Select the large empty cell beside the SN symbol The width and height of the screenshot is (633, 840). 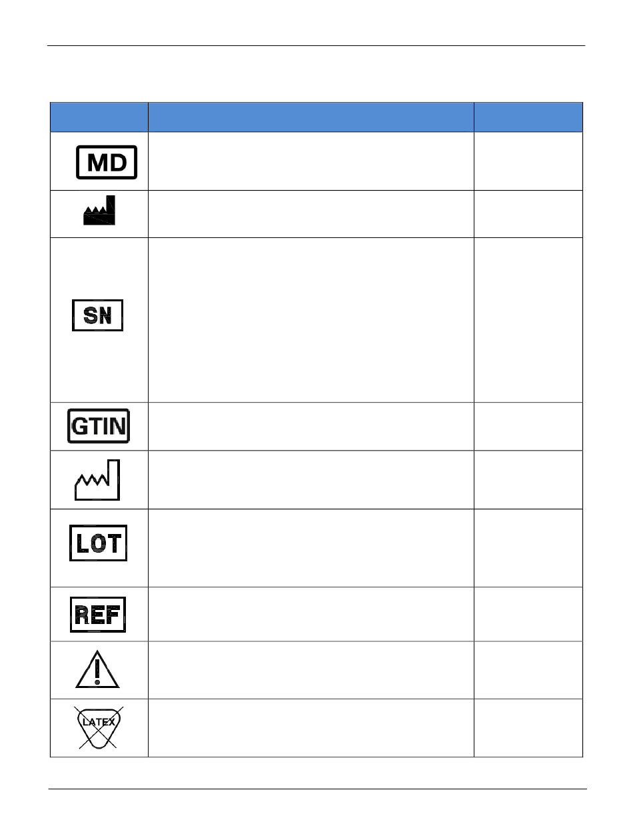[x=311, y=320]
